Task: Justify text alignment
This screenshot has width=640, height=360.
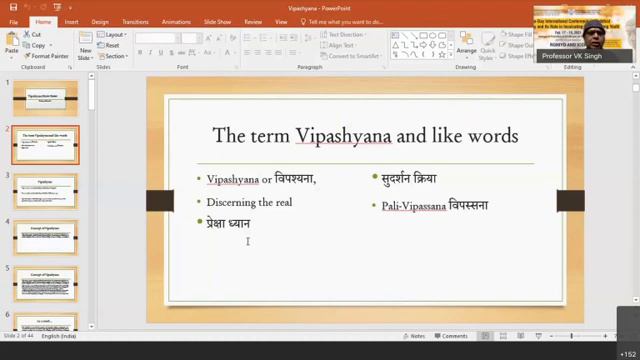Action: (278, 53)
